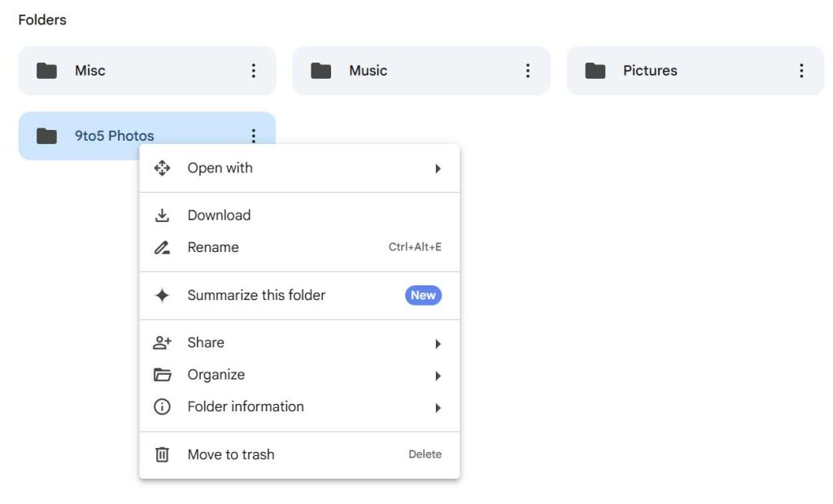This screenshot has height=504, width=833.
Task: Select Summarize this folder
Action: click(x=299, y=295)
